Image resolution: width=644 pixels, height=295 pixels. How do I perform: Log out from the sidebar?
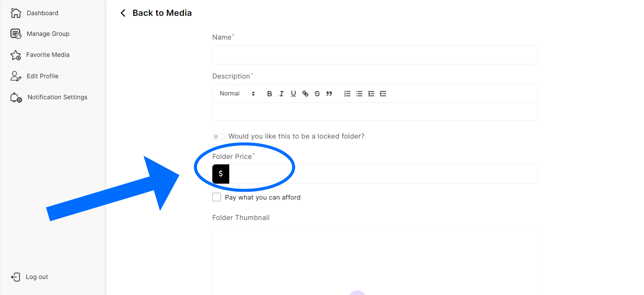pos(37,277)
